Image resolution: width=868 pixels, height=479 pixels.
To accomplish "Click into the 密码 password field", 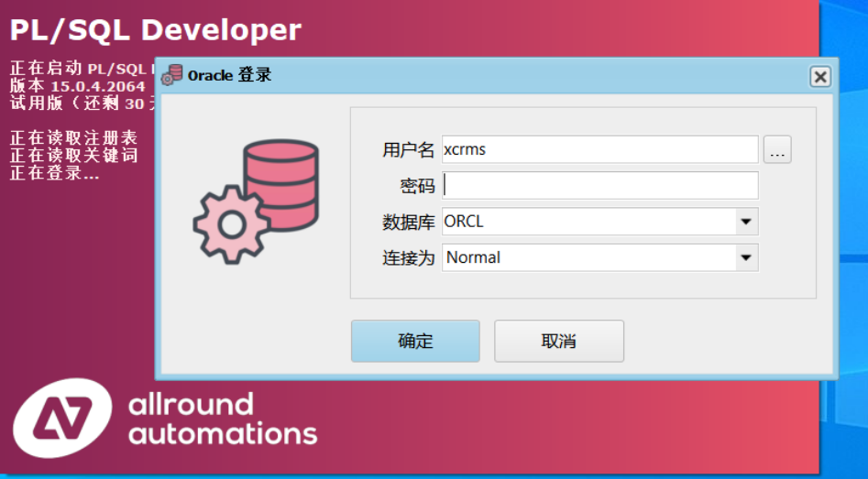I will pos(600,185).
